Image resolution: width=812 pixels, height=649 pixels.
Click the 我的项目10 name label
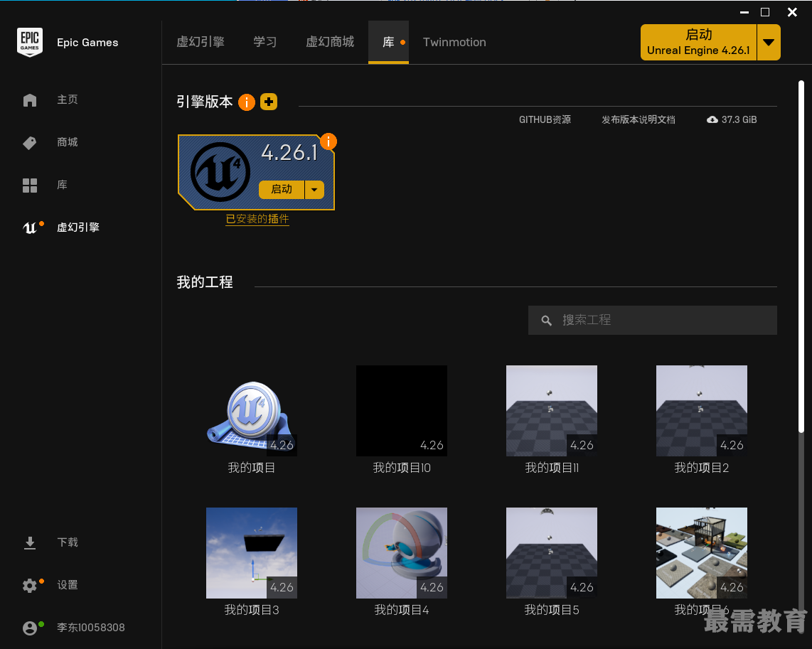tap(402, 468)
